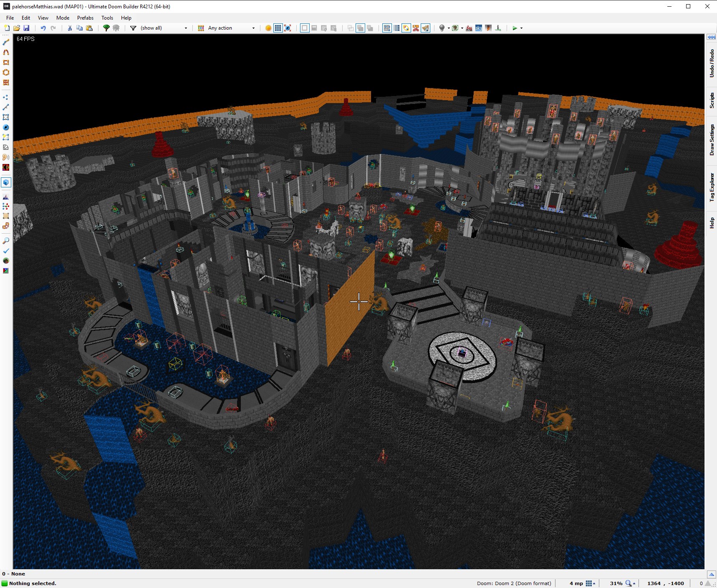Screen dimensions: 717x588
Task: Click the magnifier Find icon in left sidebar
Action: click(x=6, y=241)
